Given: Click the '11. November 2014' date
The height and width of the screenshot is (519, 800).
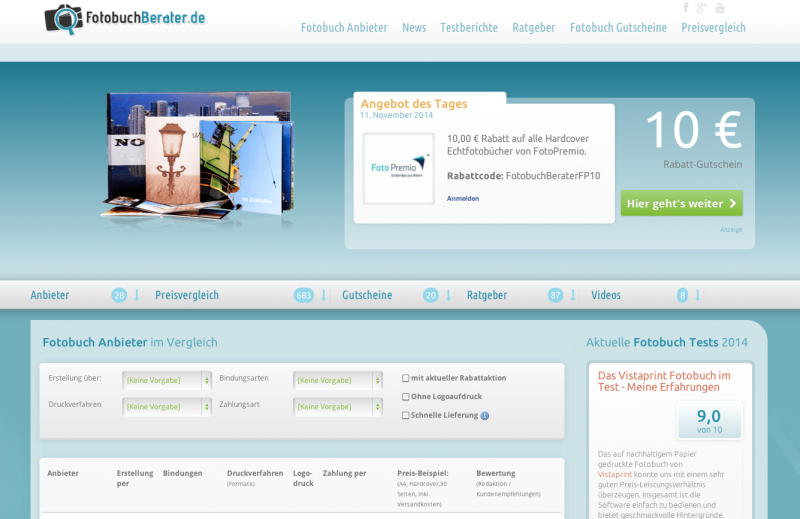Looking at the screenshot, I should [396, 115].
